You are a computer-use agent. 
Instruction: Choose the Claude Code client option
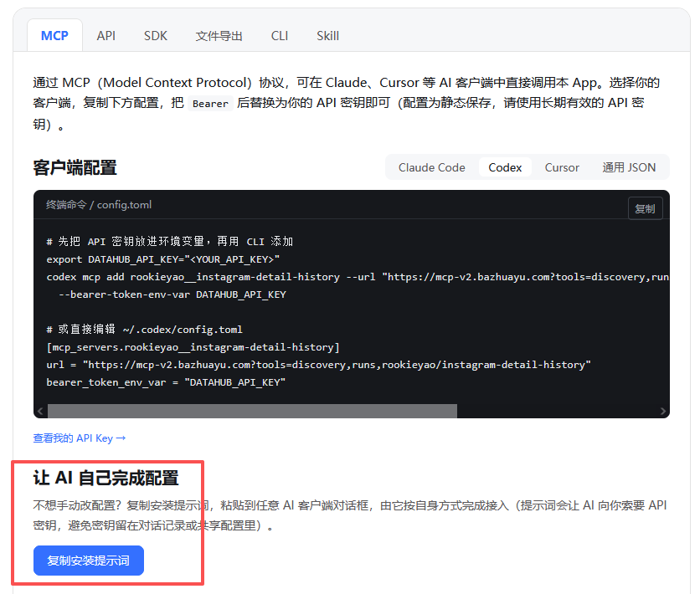(432, 167)
